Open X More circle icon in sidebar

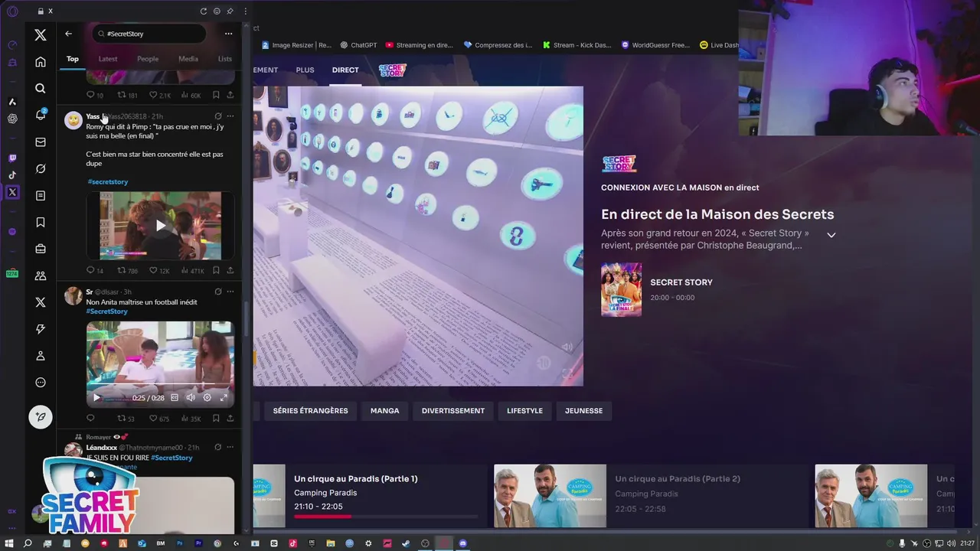[41, 383]
